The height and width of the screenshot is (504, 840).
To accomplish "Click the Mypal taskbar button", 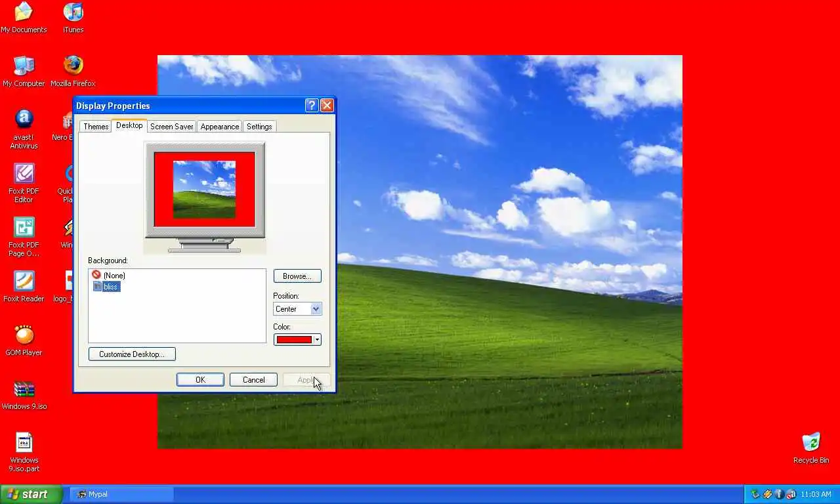I will coord(122,494).
